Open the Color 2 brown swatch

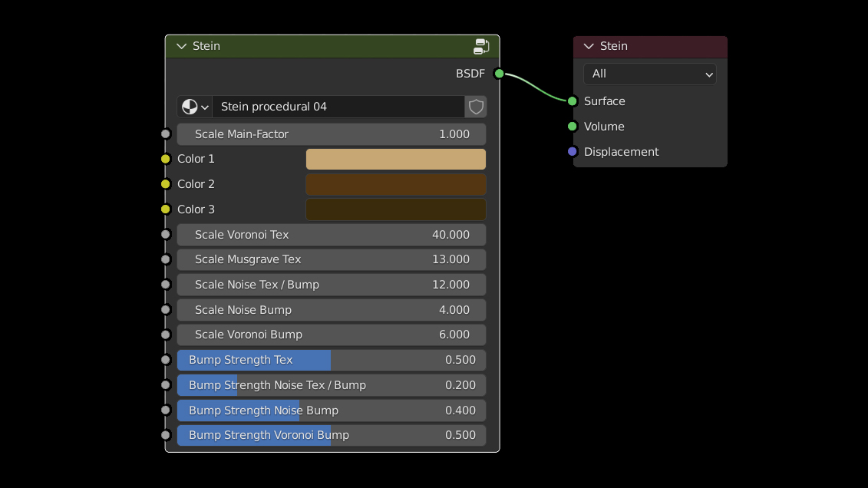(395, 184)
